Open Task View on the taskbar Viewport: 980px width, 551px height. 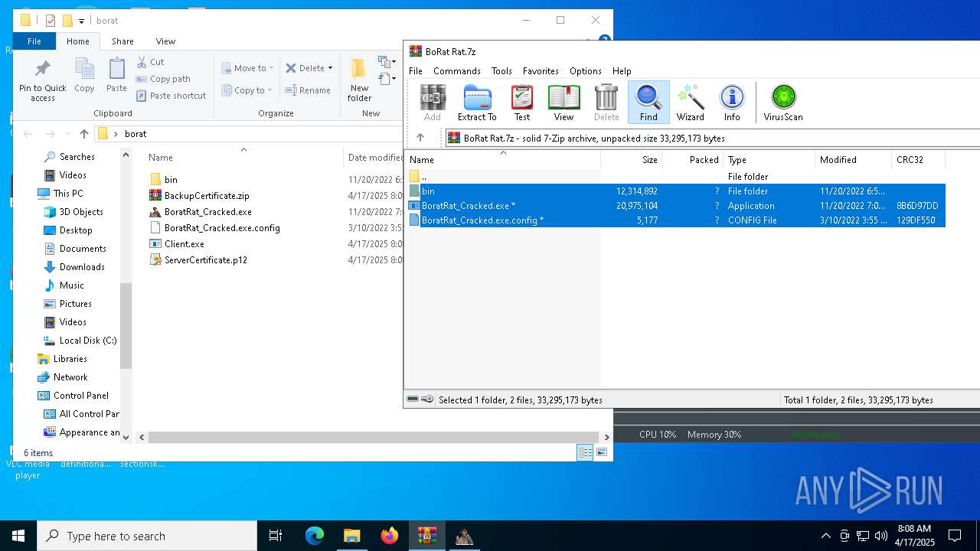pyautogui.click(x=276, y=536)
